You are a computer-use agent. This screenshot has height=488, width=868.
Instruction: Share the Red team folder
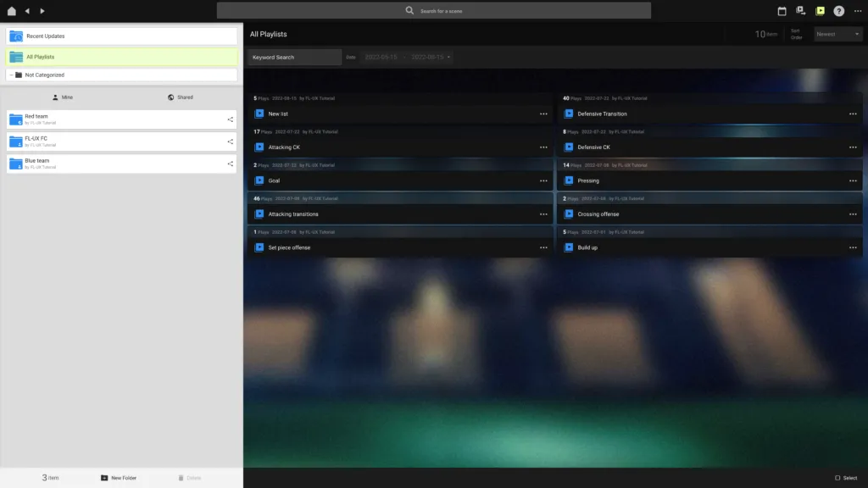[x=231, y=119]
